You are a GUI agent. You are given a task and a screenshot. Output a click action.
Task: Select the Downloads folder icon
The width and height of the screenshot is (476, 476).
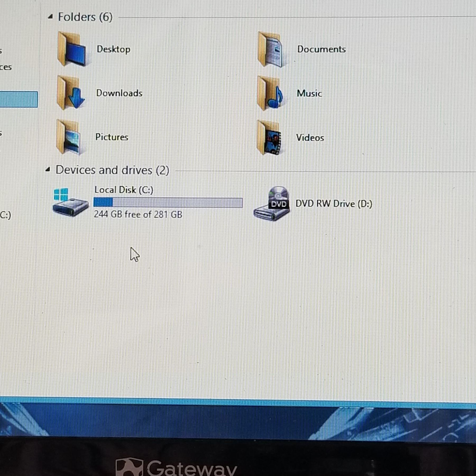coord(71,93)
